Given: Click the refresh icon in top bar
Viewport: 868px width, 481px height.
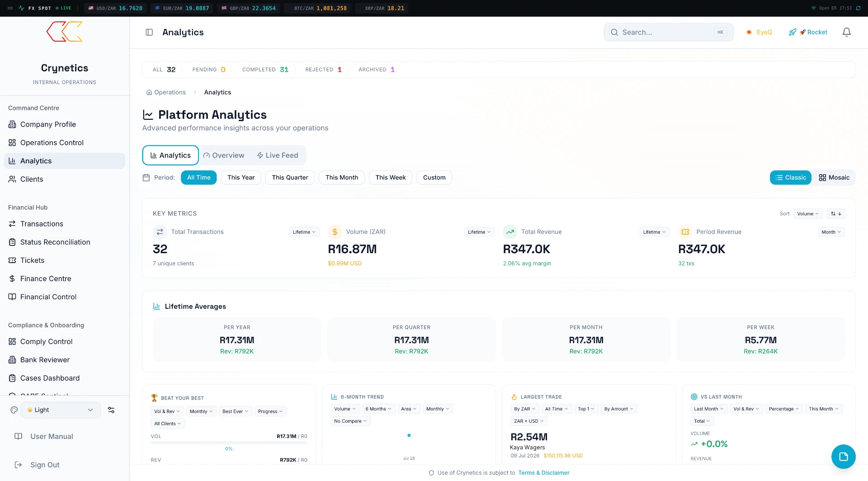Looking at the screenshot, I should tap(858, 8).
